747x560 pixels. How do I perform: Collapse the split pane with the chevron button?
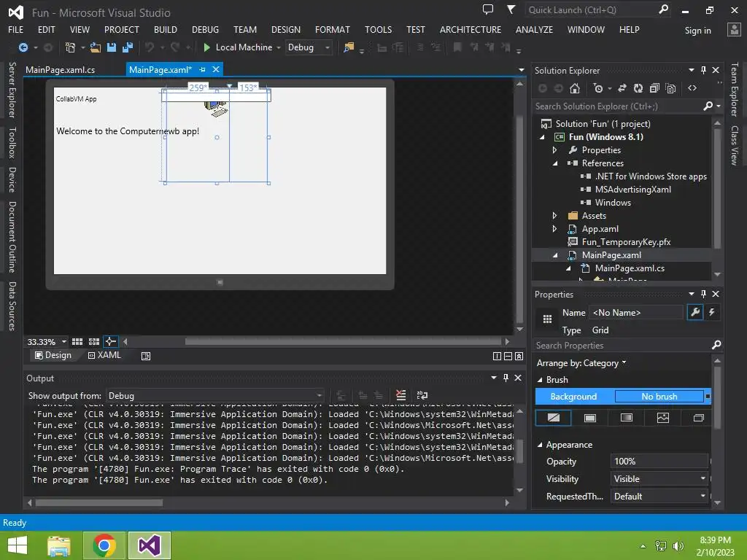pos(519,356)
